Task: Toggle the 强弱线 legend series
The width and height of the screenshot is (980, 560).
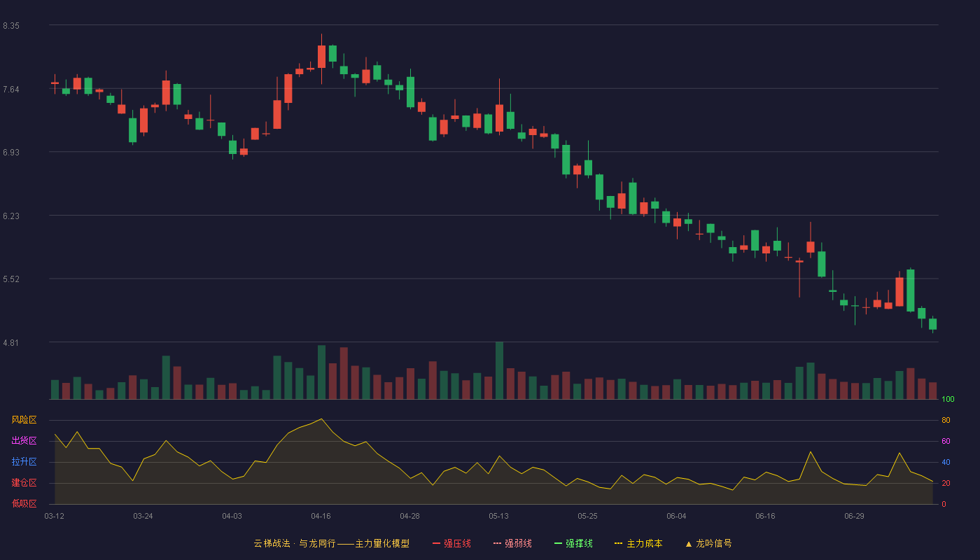Action: [x=512, y=543]
